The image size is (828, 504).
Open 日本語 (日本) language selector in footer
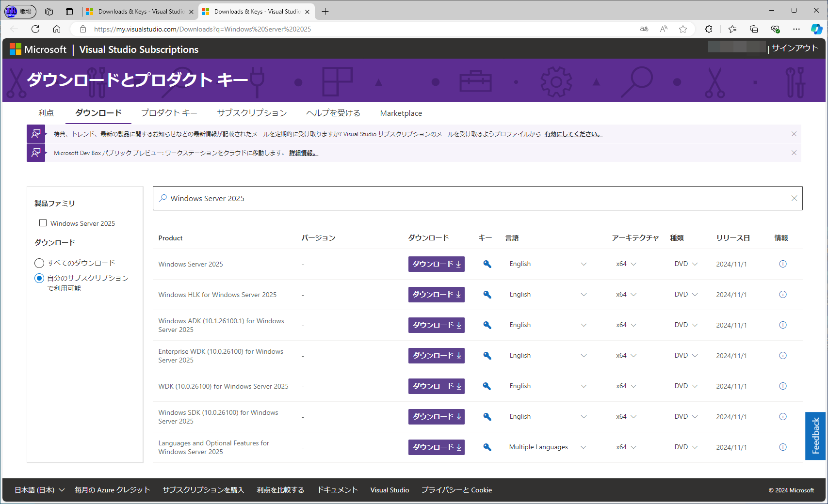[x=40, y=490]
